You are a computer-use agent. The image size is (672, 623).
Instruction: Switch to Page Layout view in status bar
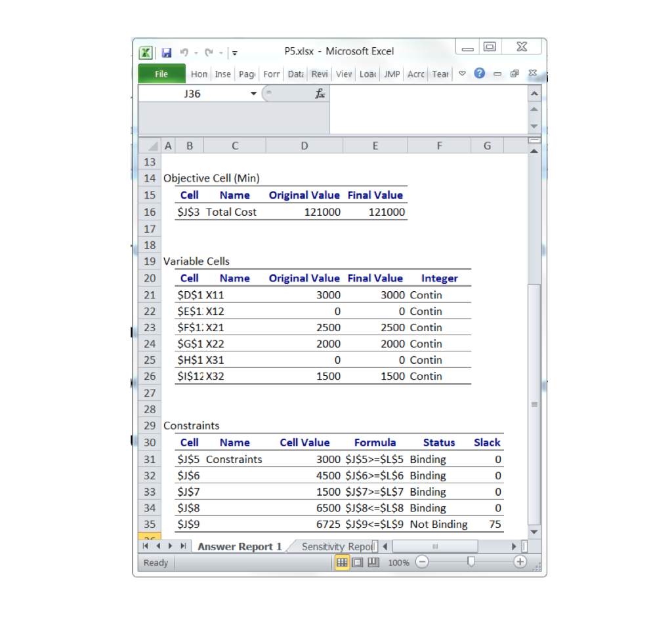click(358, 562)
